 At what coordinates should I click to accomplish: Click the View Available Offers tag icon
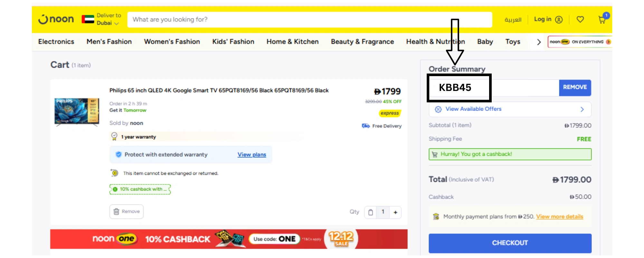(438, 109)
